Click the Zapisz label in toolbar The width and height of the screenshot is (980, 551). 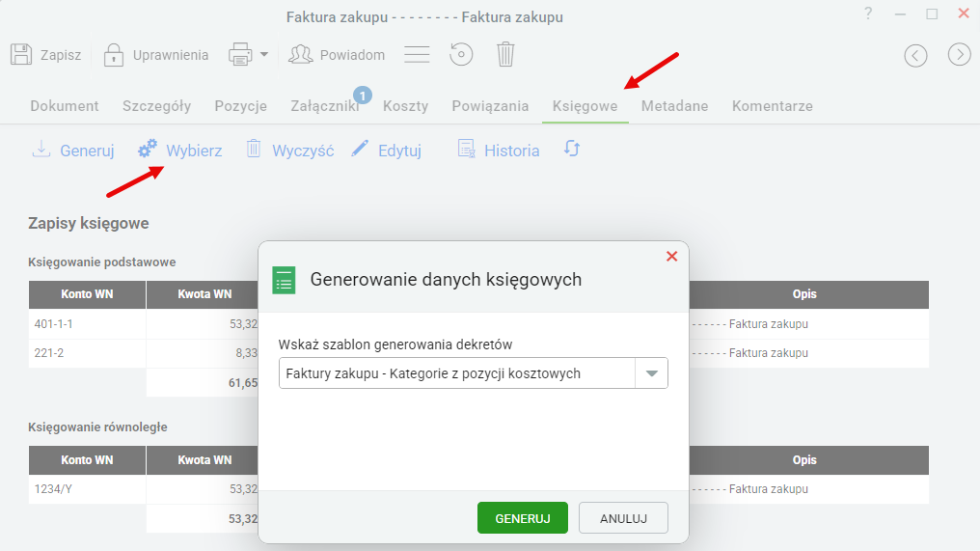point(61,55)
